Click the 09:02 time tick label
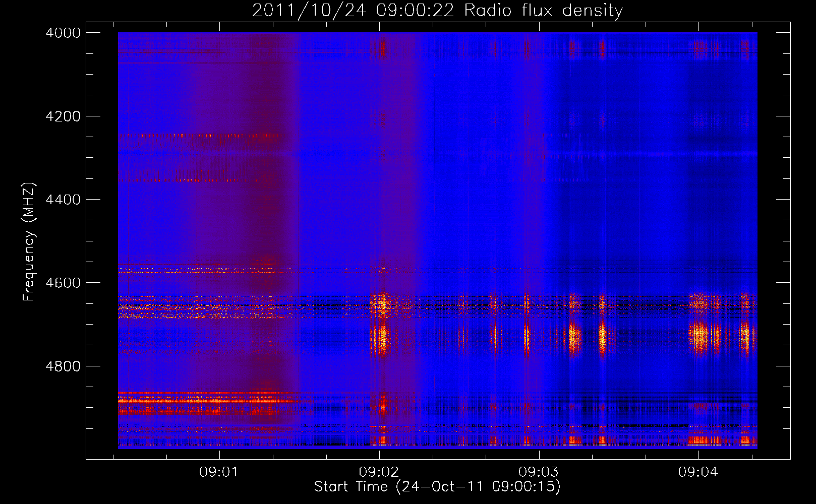Viewport: 816px width, 504px height. coord(379,472)
